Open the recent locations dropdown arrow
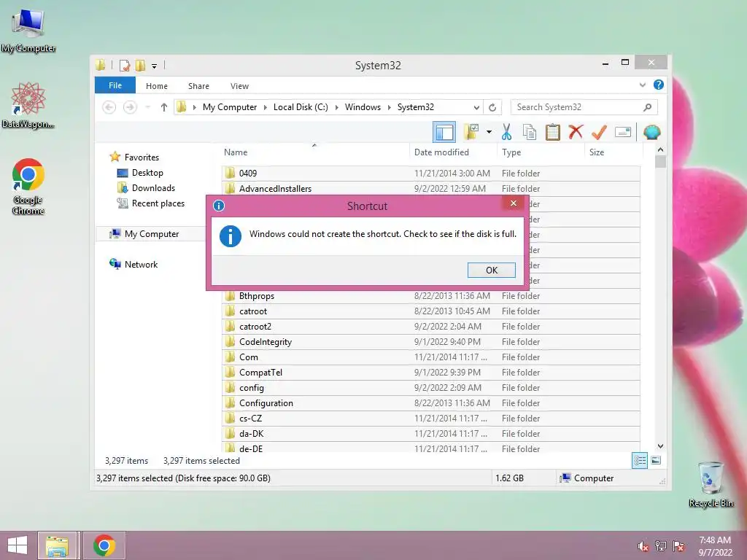The height and width of the screenshot is (560, 747). point(147,107)
